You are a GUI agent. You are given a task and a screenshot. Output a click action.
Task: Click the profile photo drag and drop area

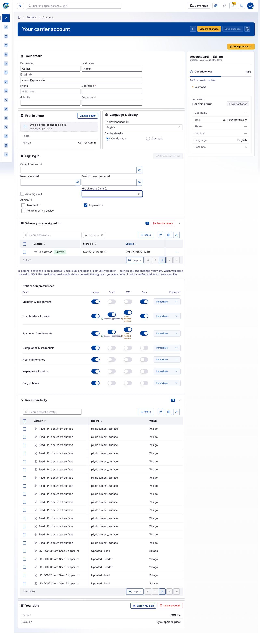point(59,127)
